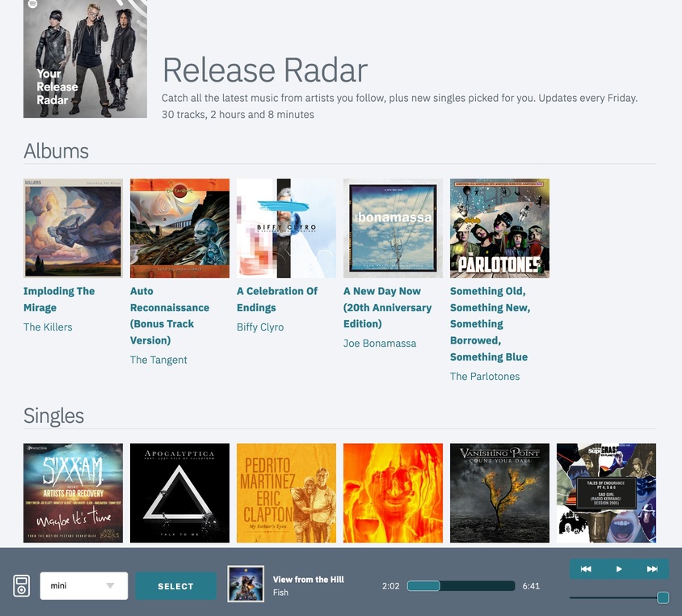
Task: Open the Joe Bonamassa album cover
Action: (x=393, y=228)
